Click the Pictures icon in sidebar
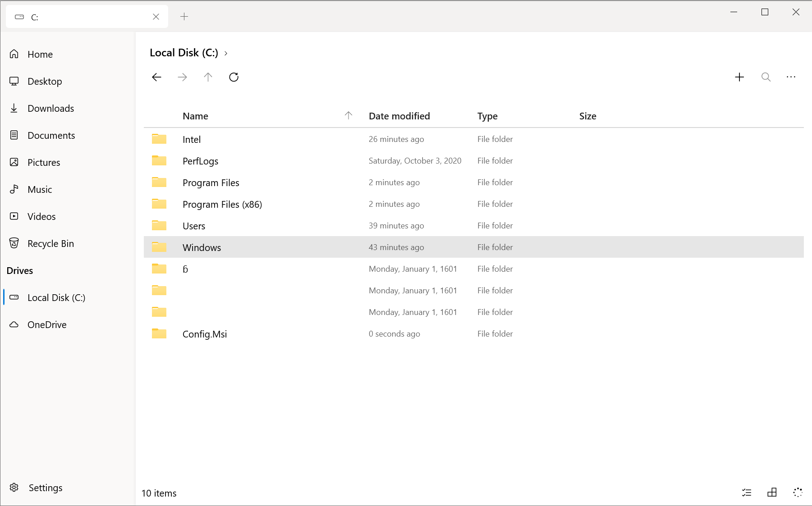Viewport: 812px width, 506px height. 14,162
